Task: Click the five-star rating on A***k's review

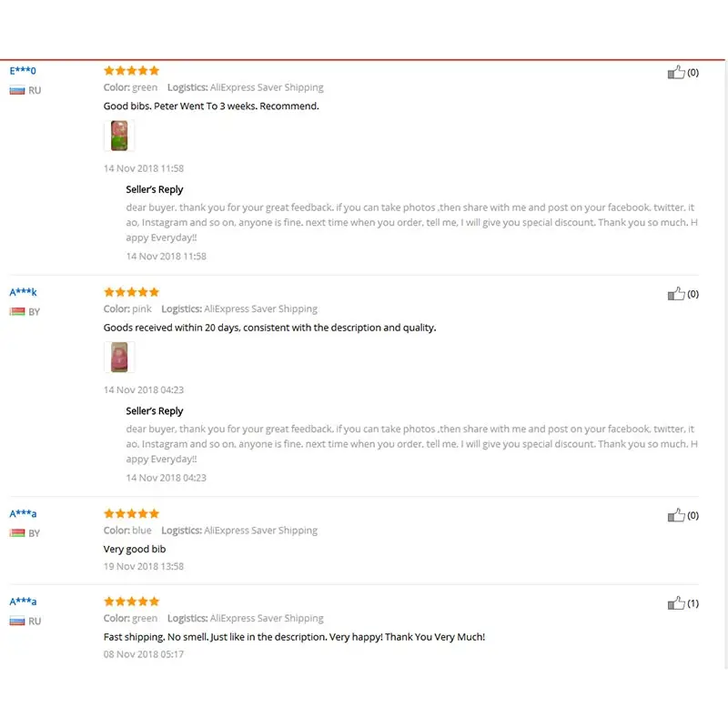Action: point(131,292)
